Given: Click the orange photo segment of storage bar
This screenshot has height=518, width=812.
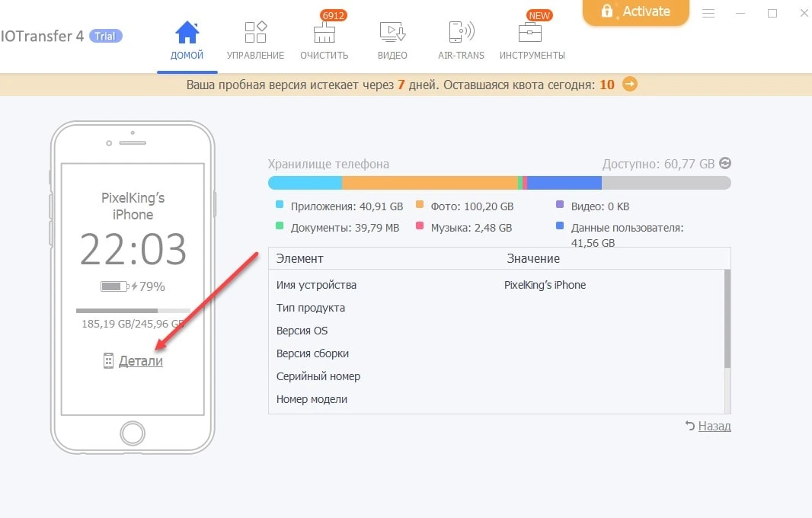Looking at the screenshot, I should click(430, 182).
